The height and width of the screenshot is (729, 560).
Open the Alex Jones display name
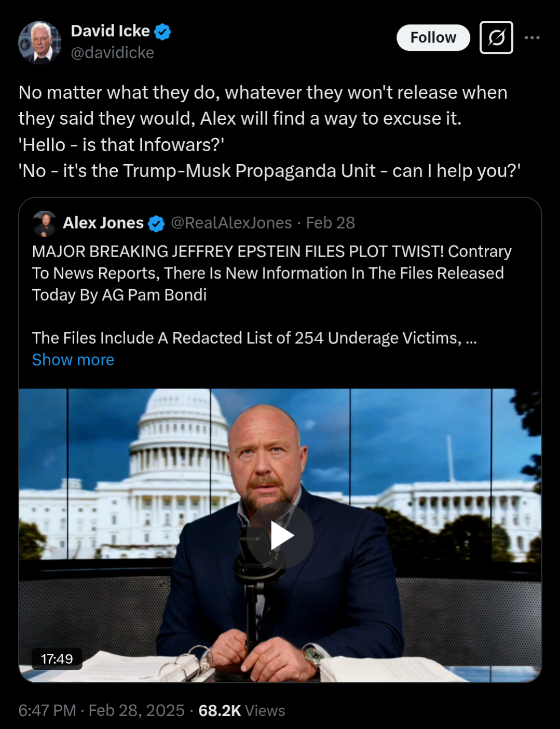103,223
